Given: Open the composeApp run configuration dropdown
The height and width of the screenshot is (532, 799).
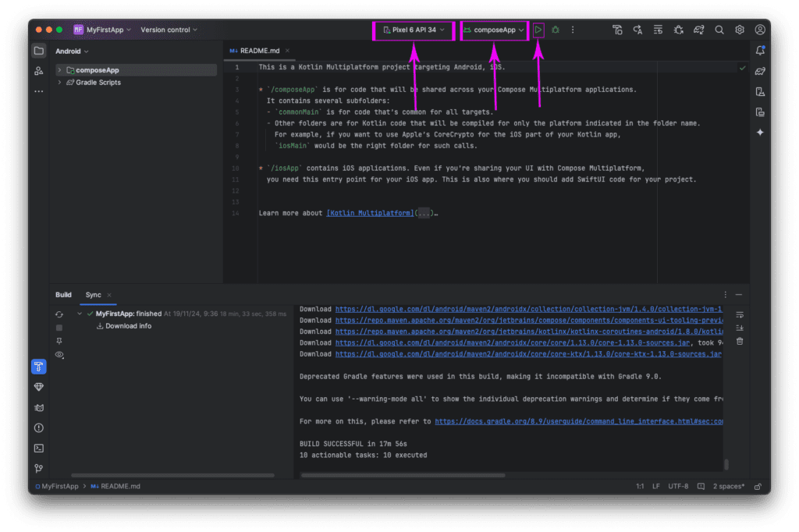Looking at the screenshot, I should [493, 30].
